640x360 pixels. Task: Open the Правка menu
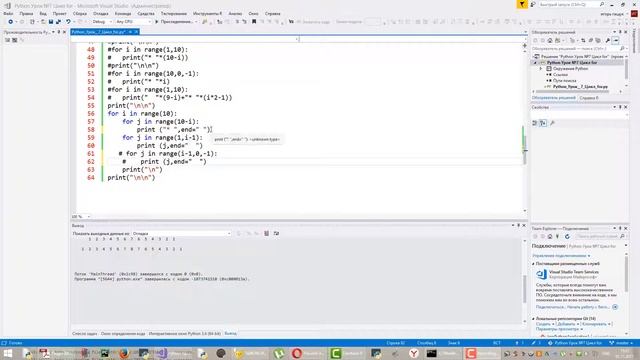click(x=26, y=13)
